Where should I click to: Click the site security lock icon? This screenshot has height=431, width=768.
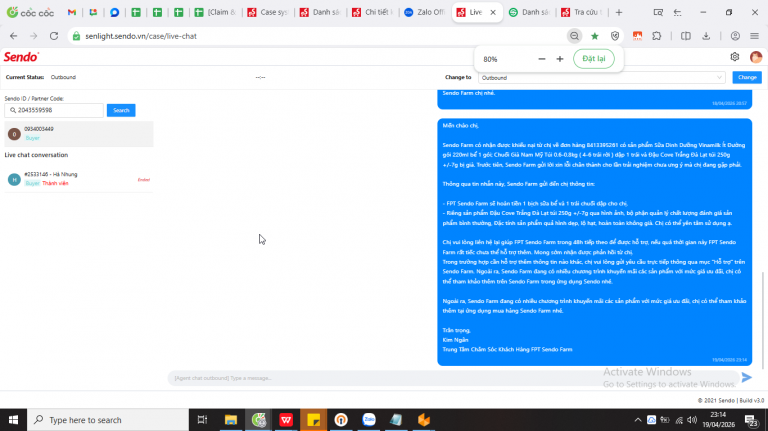76,36
